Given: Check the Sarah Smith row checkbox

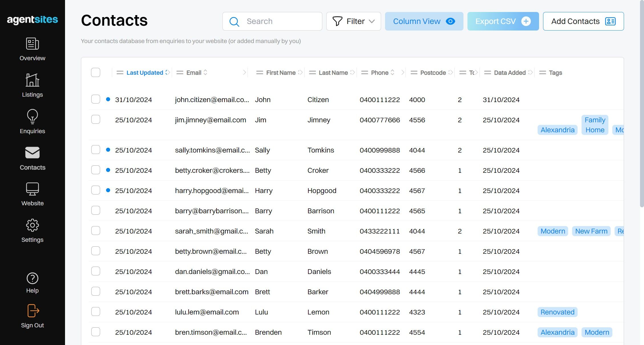Looking at the screenshot, I should 96,231.
